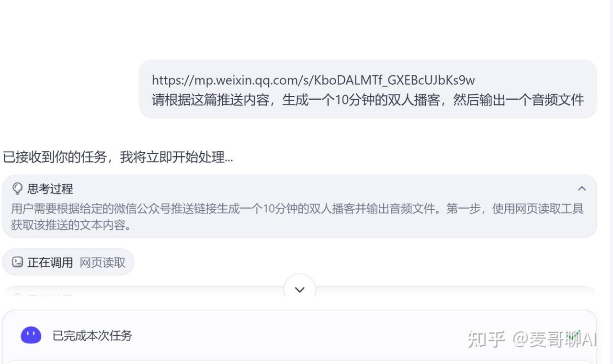The width and height of the screenshot is (613, 364).
Task: Click the 正在调用 status text
Action: point(50,262)
